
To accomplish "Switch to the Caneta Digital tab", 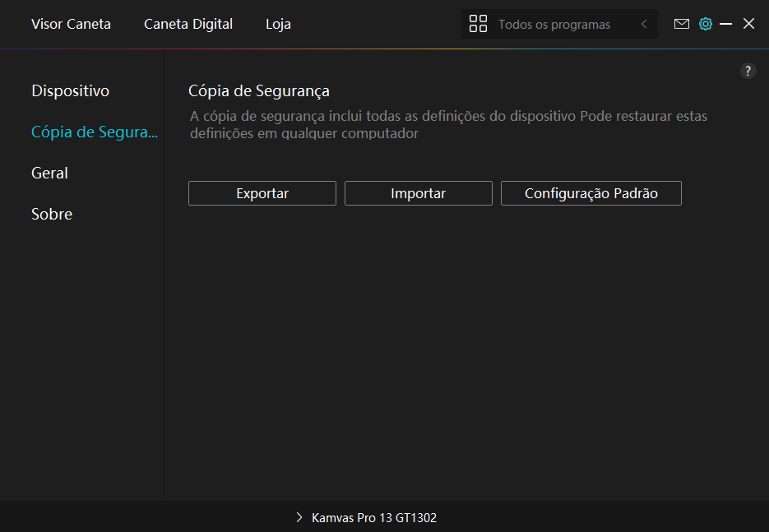I will tap(188, 24).
